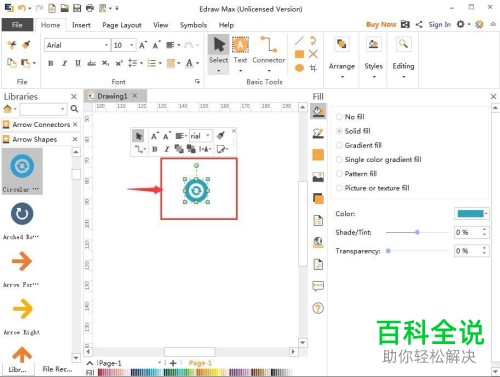
Task: Open the Line settings tab in side panel
Action: (x=318, y=133)
